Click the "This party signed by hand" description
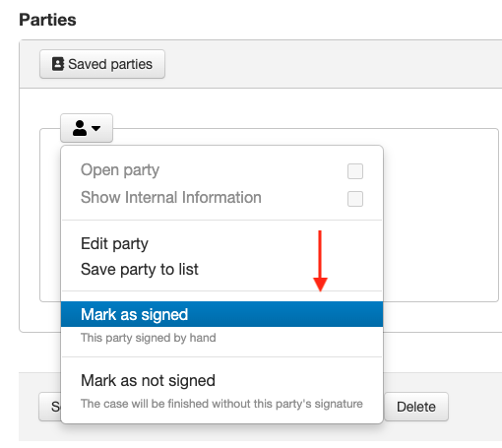 pyautogui.click(x=149, y=338)
